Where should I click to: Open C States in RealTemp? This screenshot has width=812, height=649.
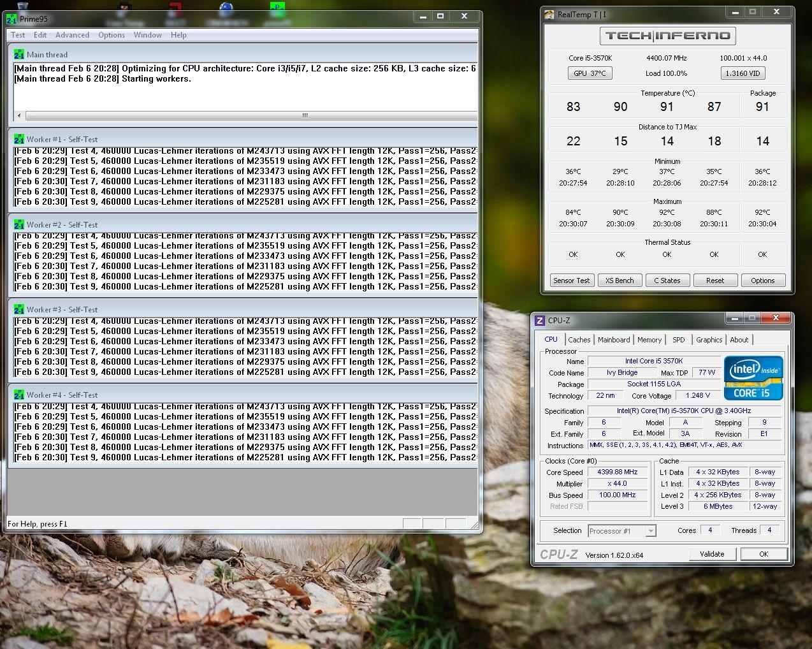(667, 281)
